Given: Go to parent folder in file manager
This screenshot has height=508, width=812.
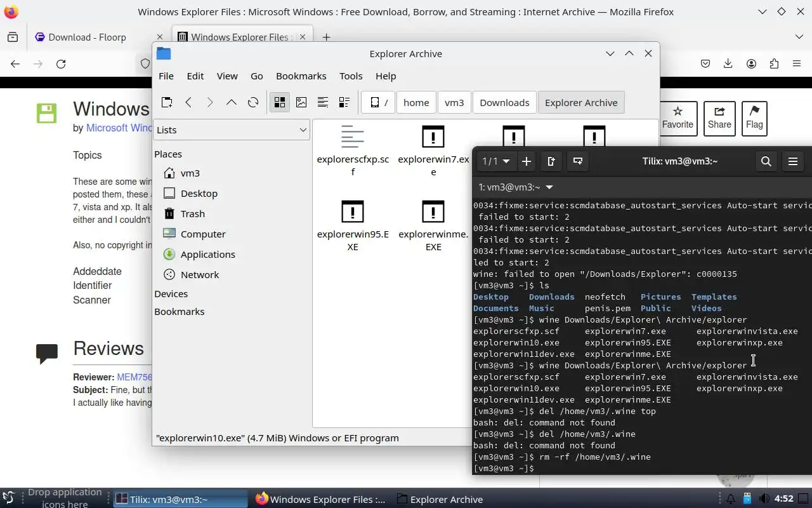Looking at the screenshot, I should 232,102.
